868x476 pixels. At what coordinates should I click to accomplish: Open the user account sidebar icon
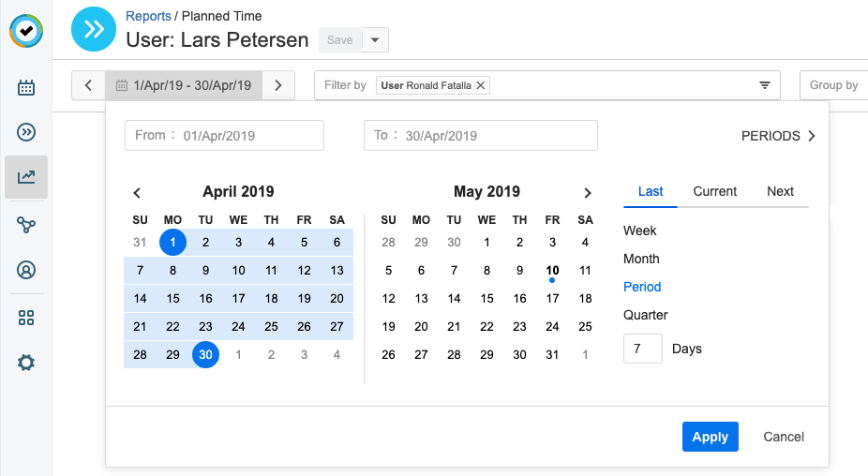[26, 271]
